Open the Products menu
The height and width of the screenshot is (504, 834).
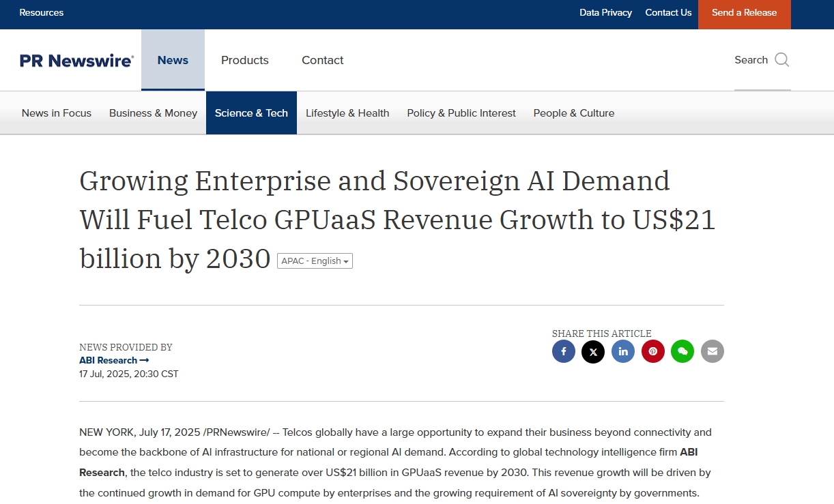coord(245,60)
